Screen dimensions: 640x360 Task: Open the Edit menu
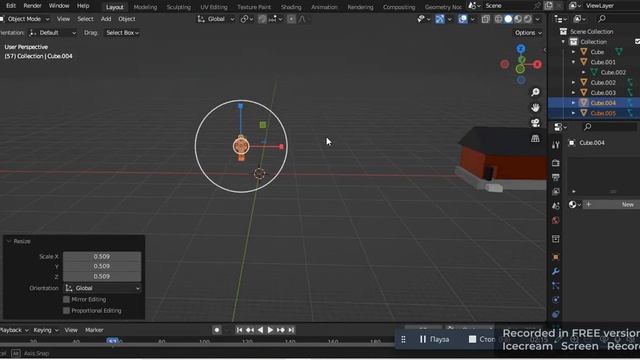point(11,6)
